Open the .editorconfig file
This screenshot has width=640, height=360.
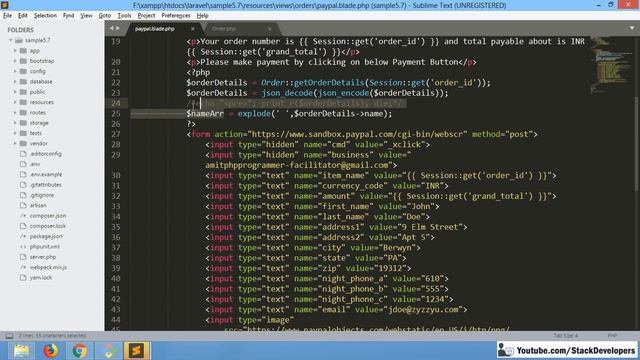point(45,154)
